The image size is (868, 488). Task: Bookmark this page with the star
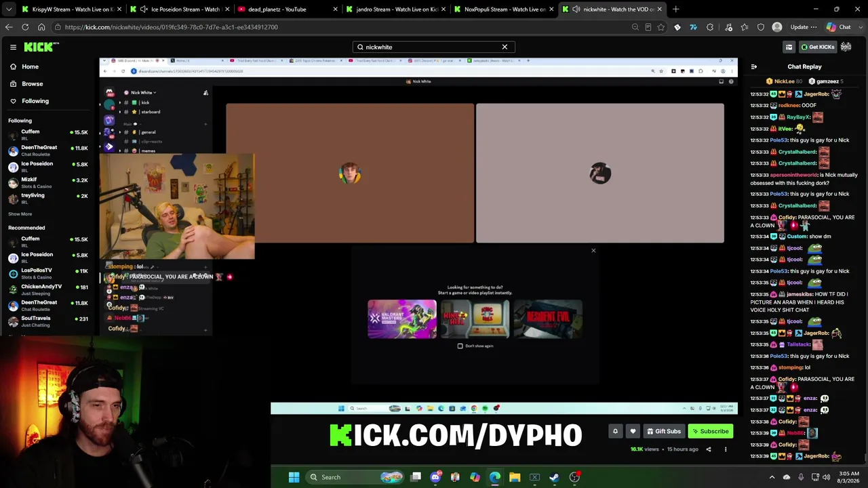click(x=661, y=27)
